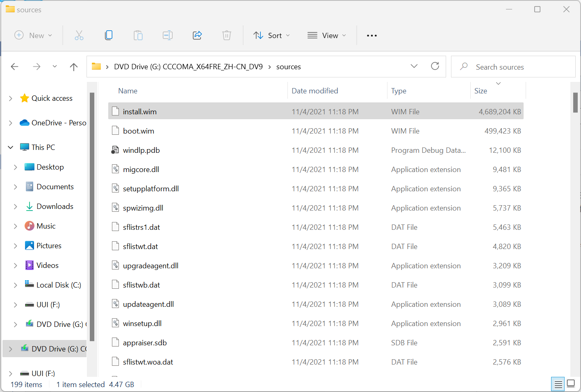Click the Cut scissors icon
581x392 pixels.
tap(79, 36)
